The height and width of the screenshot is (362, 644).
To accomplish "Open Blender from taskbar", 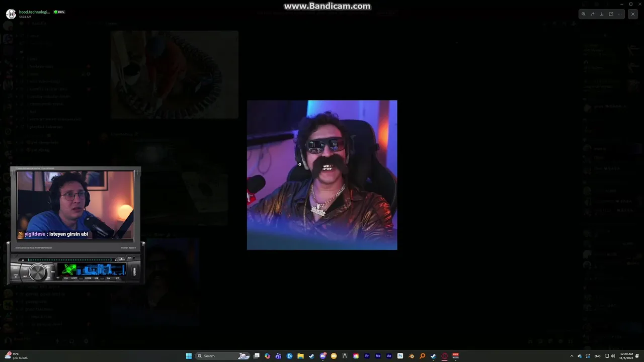I will point(411,356).
